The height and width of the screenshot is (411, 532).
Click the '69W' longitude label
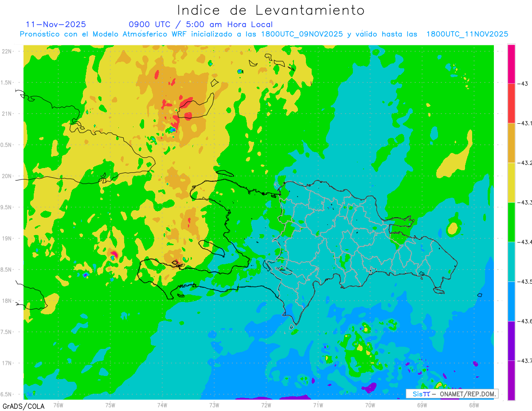point(422,404)
